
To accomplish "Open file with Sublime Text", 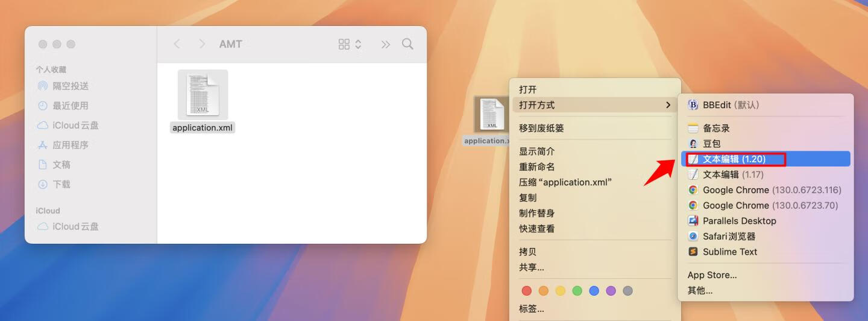I will pyautogui.click(x=729, y=252).
